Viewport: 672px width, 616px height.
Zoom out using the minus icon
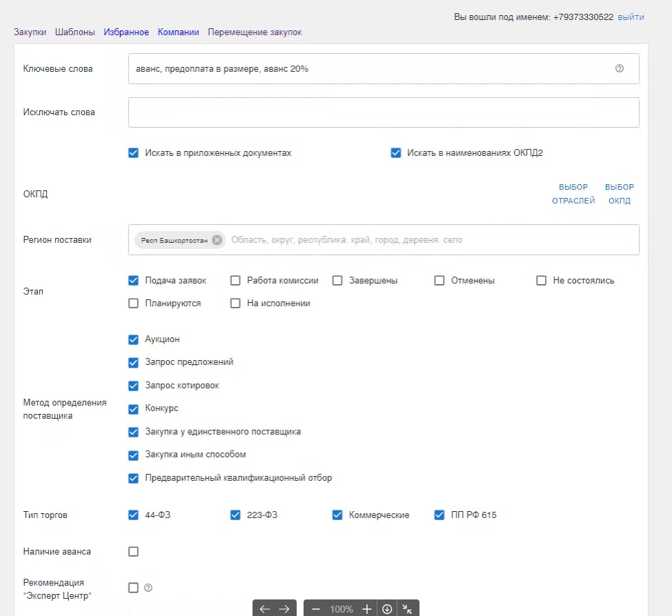(316, 609)
